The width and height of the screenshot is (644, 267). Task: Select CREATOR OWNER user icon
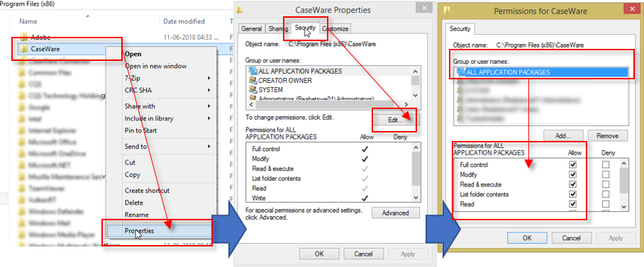253,81
